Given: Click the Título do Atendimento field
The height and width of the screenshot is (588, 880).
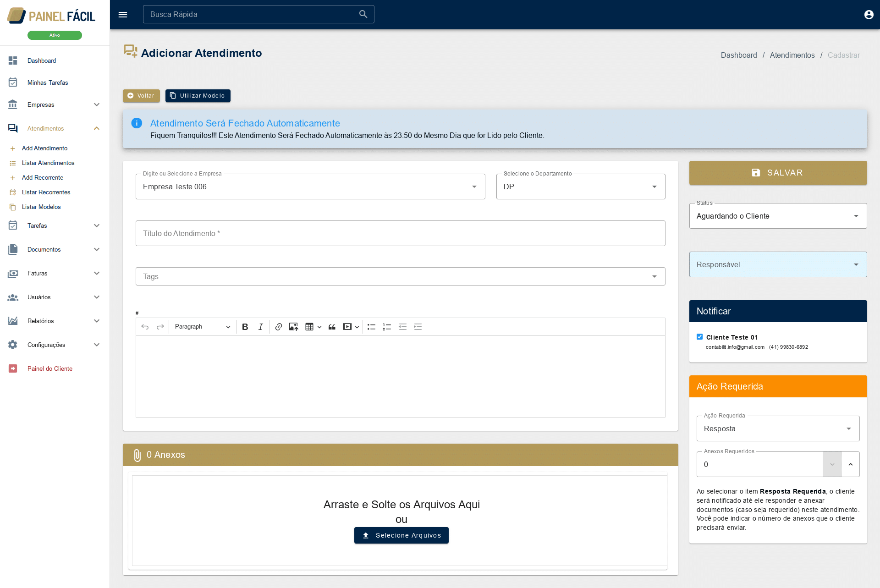Looking at the screenshot, I should tap(400, 233).
